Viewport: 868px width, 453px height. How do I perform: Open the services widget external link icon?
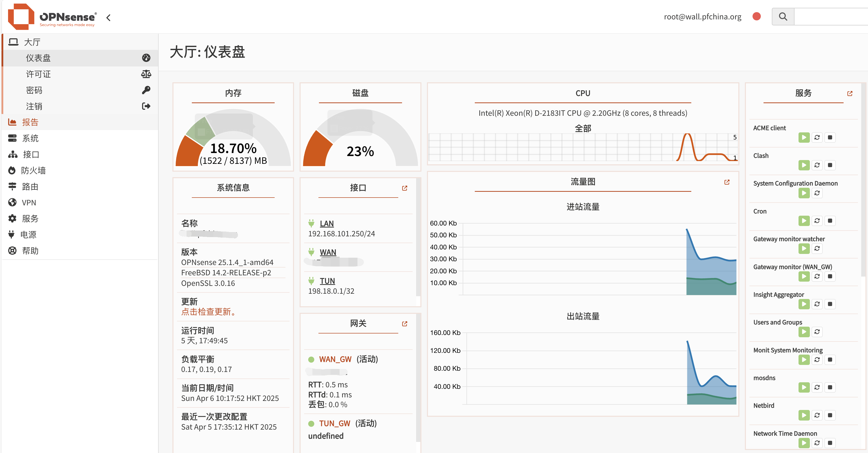pyautogui.click(x=849, y=93)
